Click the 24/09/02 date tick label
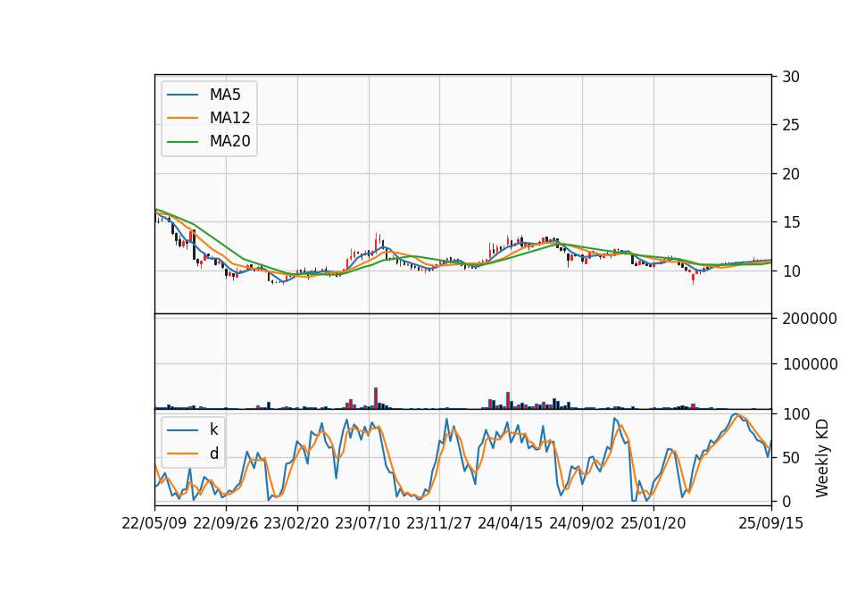 [581, 523]
